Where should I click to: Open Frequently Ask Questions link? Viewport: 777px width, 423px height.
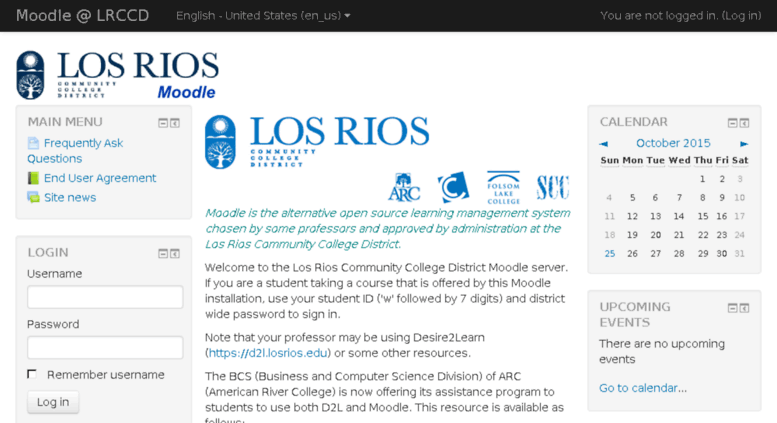(x=75, y=151)
